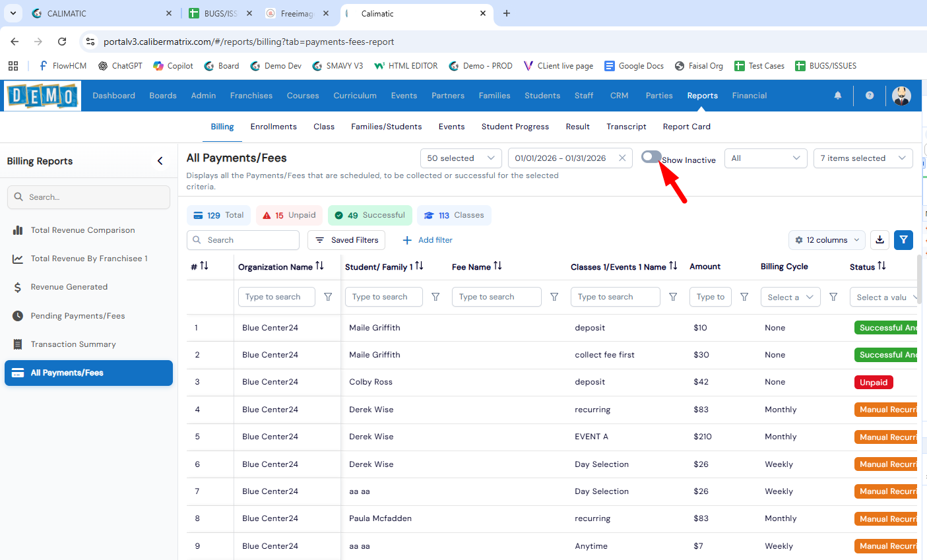The image size is (927, 560).
Task: Sort by Fee Name column arrows
Action: pyautogui.click(x=497, y=266)
